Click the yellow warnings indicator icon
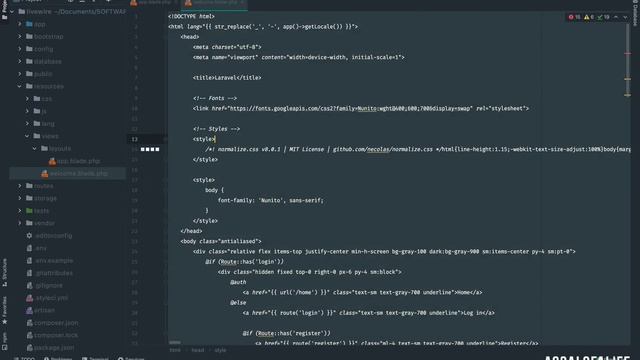The width and height of the screenshot is (640, 360). click(x=586, y=17)
